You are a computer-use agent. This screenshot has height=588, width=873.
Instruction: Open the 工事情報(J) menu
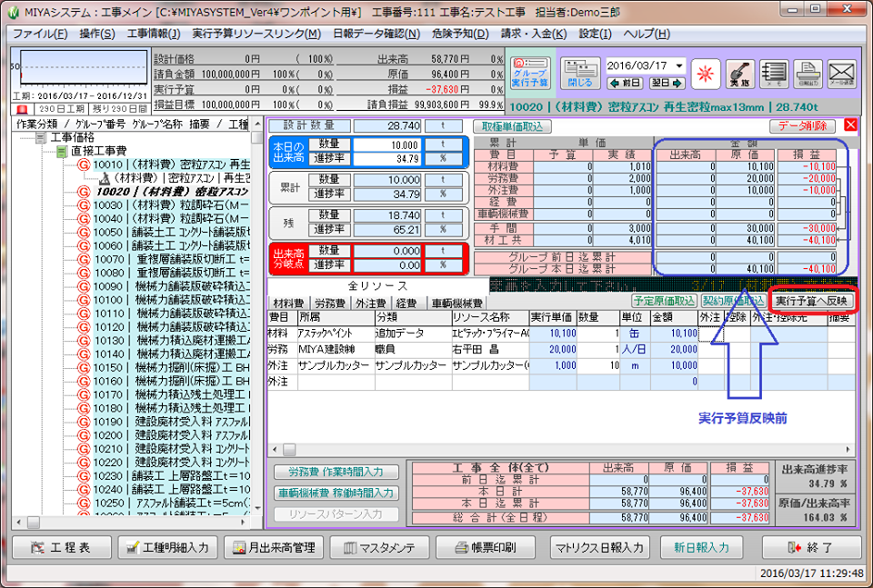154,34
